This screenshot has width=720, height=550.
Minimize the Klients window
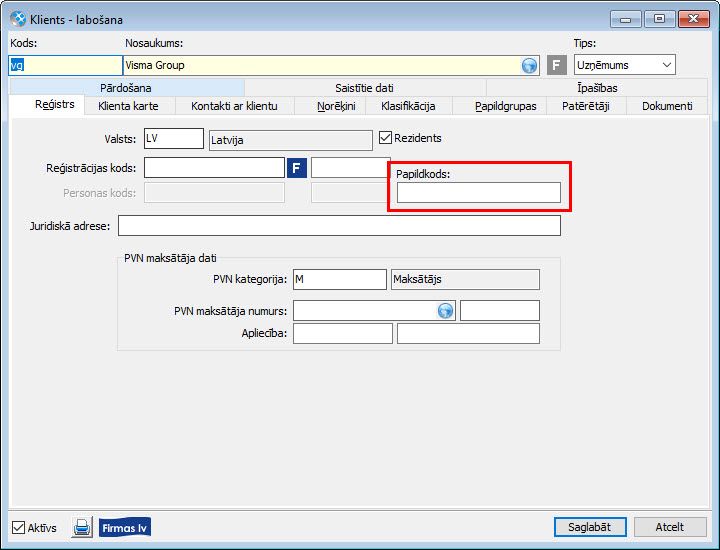click(x=625, y=19)
